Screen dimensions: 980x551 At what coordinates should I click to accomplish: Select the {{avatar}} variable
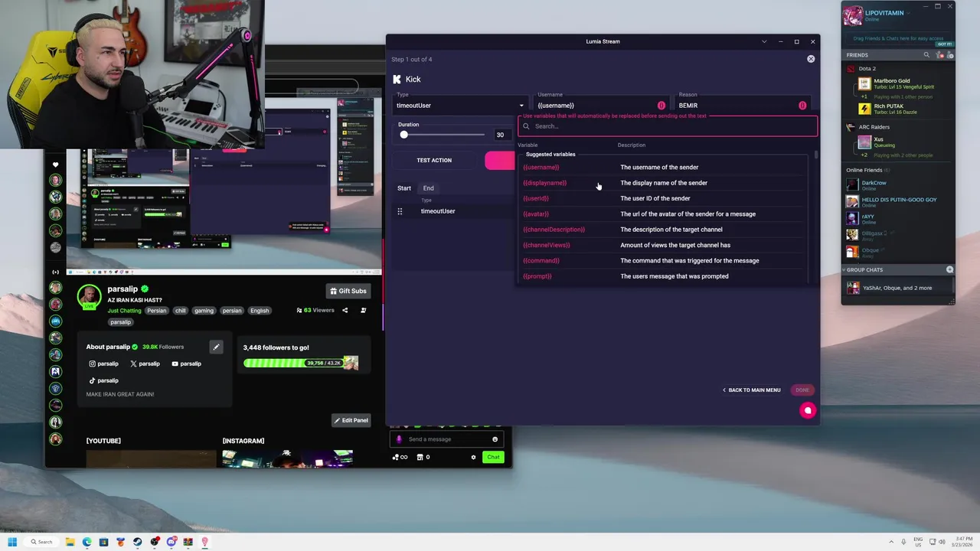[536, 214]
